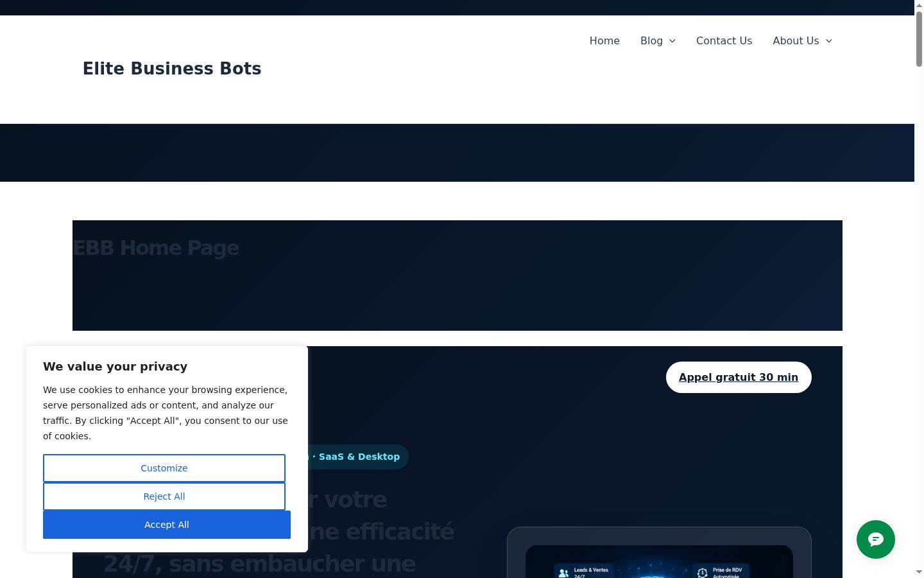Viewport: 924px width, 578px height.
Task: Accept all cookies
Action: 167,525
